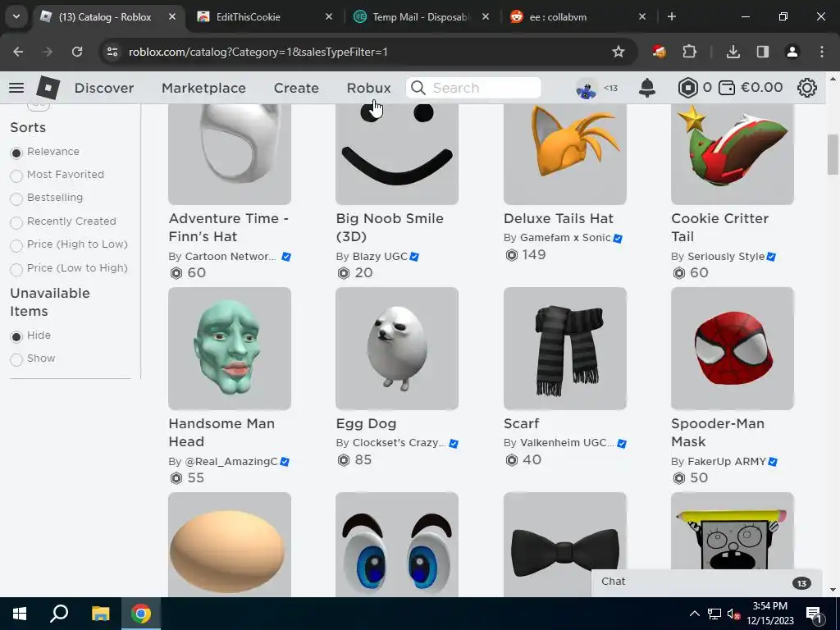Open the Blazy UGC creator link
Image resolution: width=840 pixels, height=630 pixels.
click(380, 257)
